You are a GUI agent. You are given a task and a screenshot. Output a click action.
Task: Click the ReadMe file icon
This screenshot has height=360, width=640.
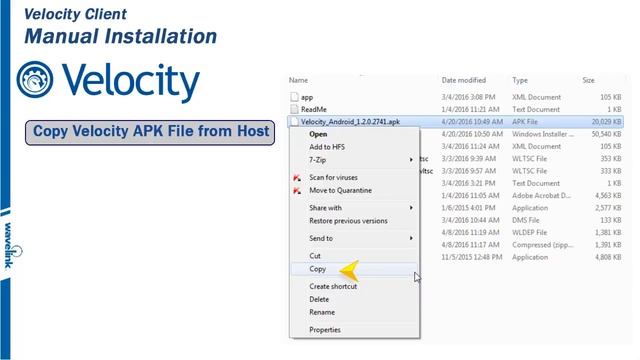pyautogui.click(x=294, y=109)
